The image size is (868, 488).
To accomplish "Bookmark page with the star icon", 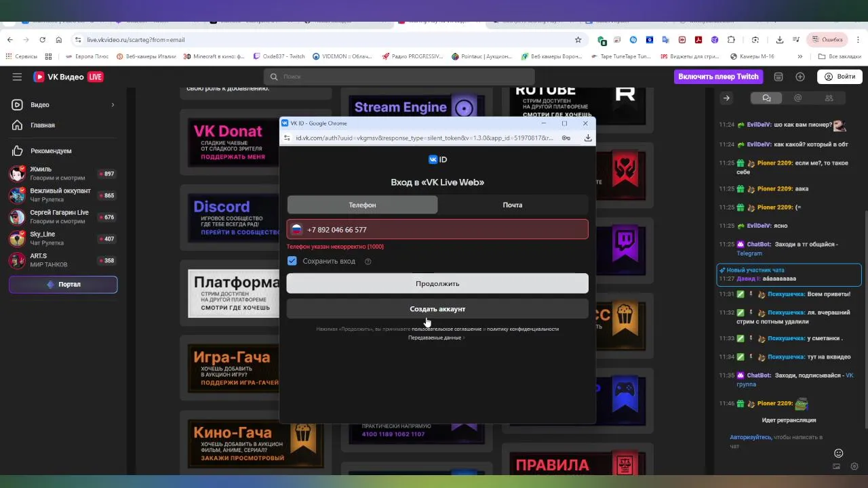I will pyautogui.click(x=578, y=40).
